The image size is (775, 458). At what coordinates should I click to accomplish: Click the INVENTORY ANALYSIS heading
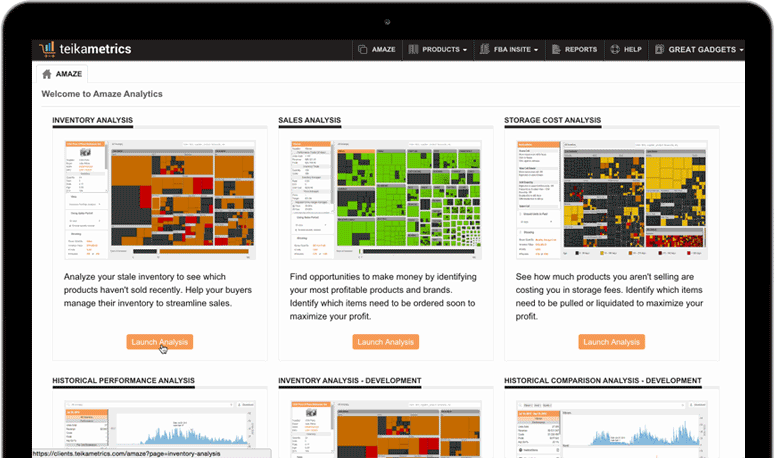(x=92, y=120)
